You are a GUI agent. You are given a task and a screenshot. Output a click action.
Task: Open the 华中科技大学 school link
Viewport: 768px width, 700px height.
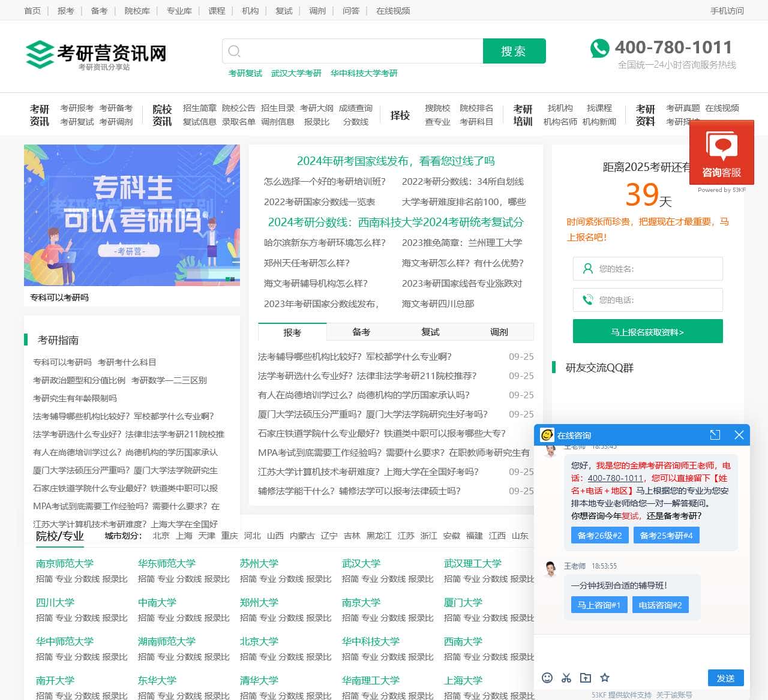tap(371, 641)
